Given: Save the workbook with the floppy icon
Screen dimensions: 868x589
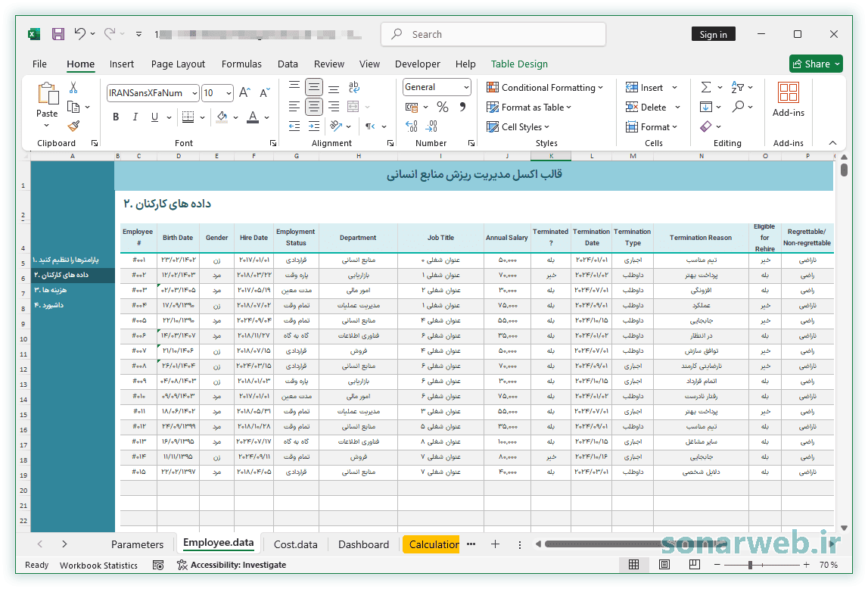Looking at the screenshot, I should point(58,34).
